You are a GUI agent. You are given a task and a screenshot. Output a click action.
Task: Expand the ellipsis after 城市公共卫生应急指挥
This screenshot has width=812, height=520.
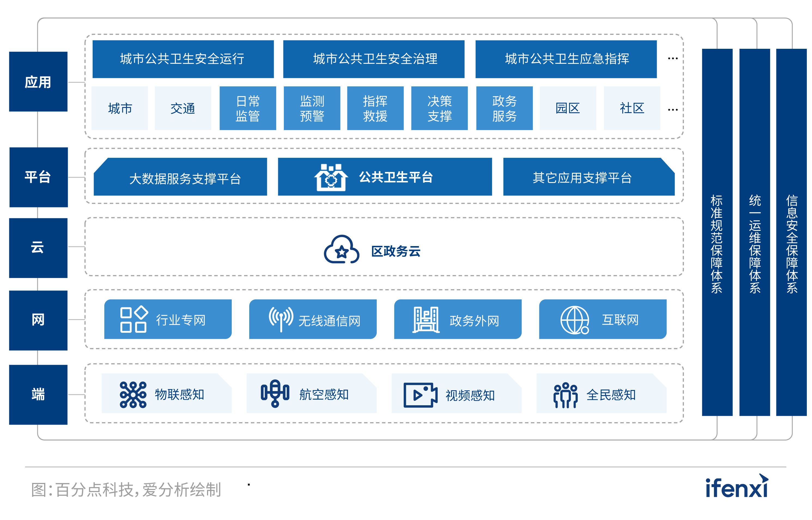[673, 58]
